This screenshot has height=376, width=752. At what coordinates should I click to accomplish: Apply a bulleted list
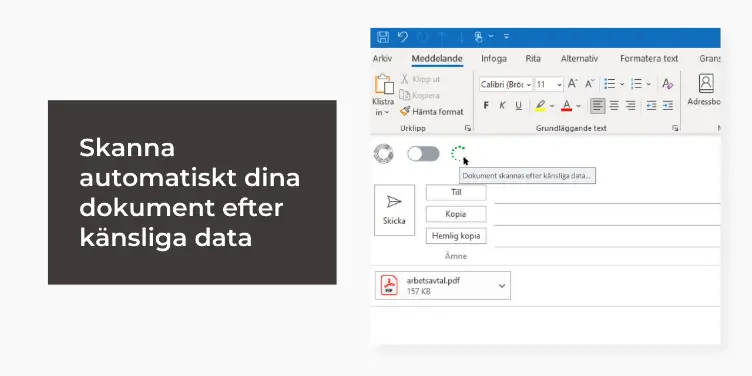[x=610, y=84]
